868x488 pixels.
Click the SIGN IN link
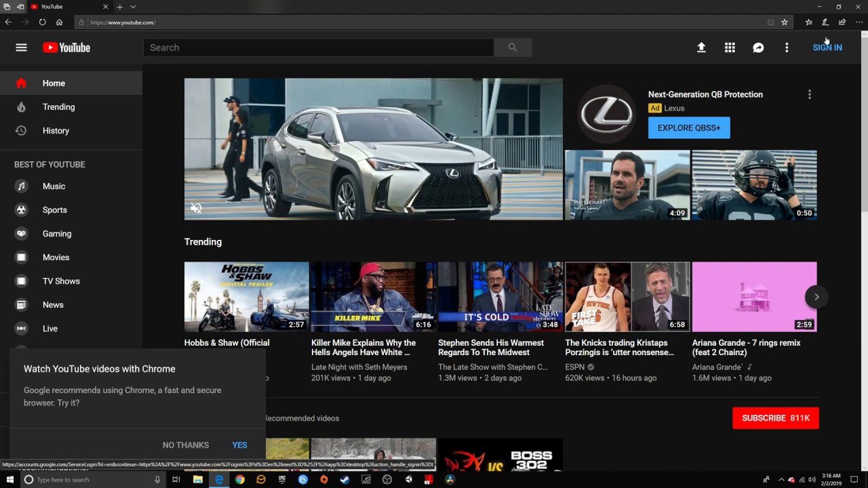pos(827,47)
